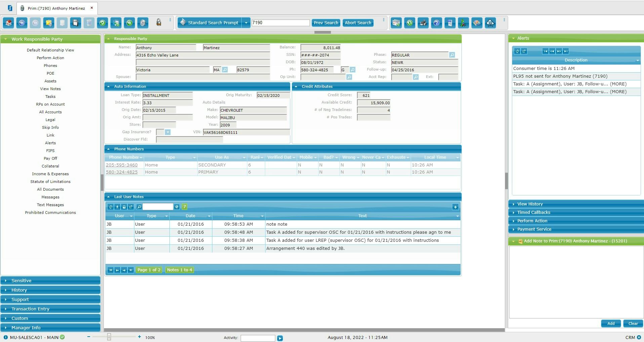Viewport: 644px width, 342px height.
Task: Click the padlock security icon in the toolbar
Action: pos(158,23)
